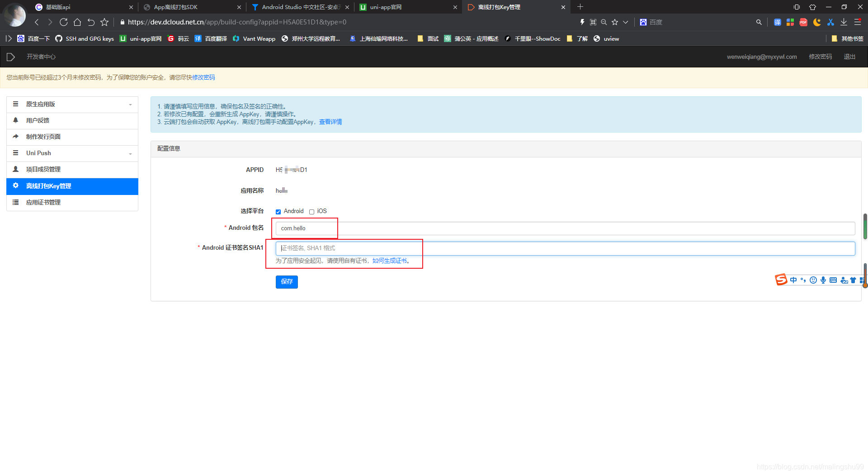Open Sogou soft keyboard icon
868x475 pixels.
point(833,280)
